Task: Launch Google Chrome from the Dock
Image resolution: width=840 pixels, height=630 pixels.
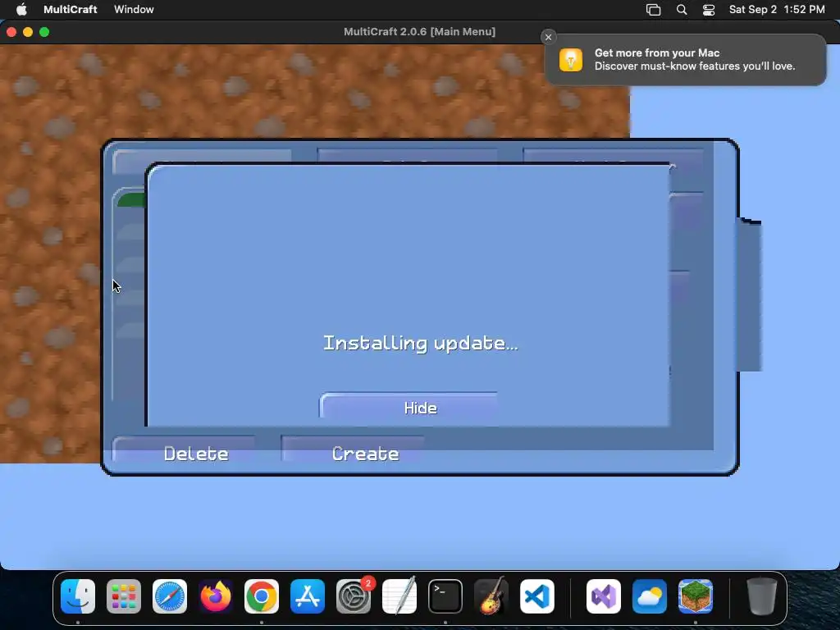Action: (262, 596)
